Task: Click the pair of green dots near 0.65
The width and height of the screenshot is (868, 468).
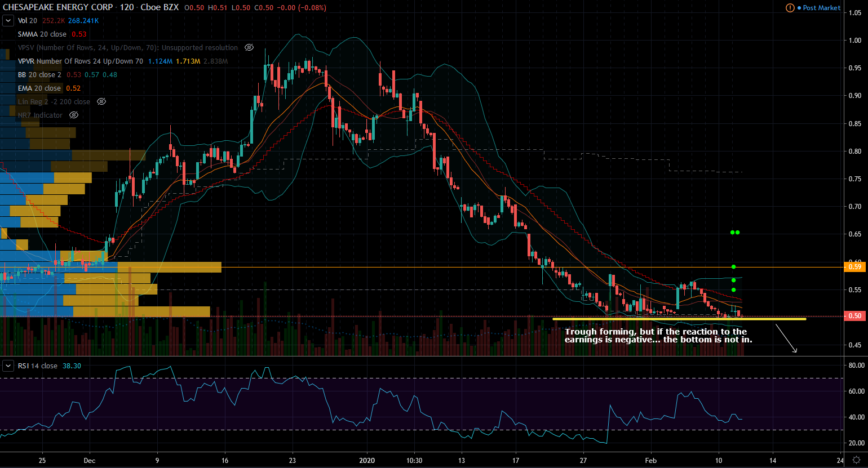Action: (x=734, y=232)
